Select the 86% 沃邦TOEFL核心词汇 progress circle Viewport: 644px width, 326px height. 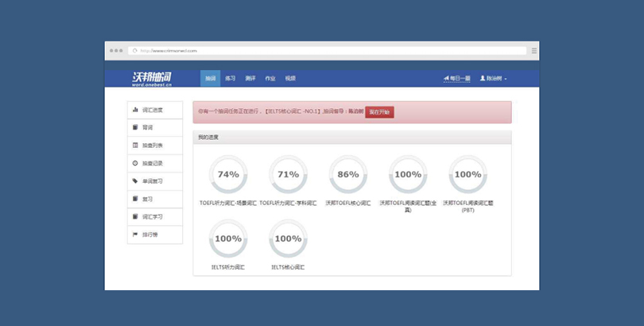tap(348, 174)
